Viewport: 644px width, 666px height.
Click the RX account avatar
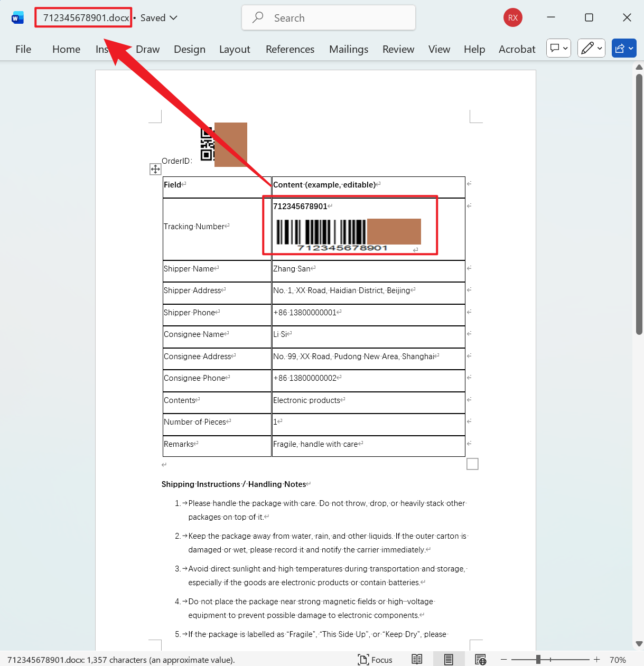point(512,17)
